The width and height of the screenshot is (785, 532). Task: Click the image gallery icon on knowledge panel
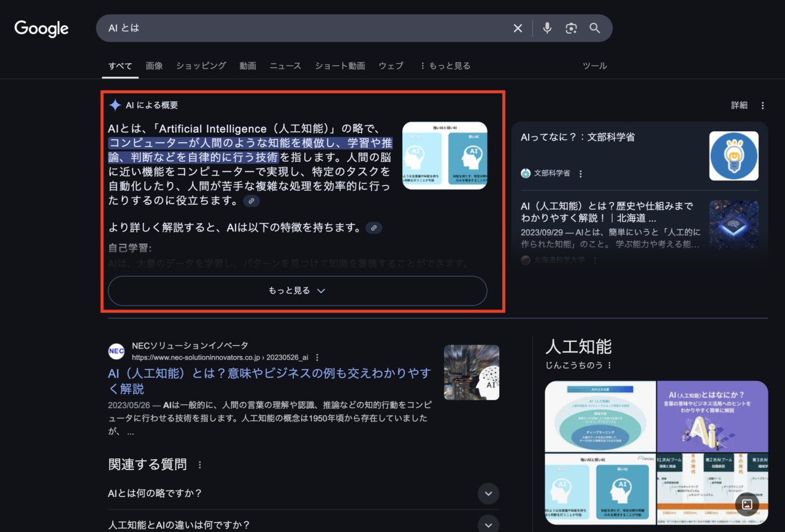coord(747,504)
